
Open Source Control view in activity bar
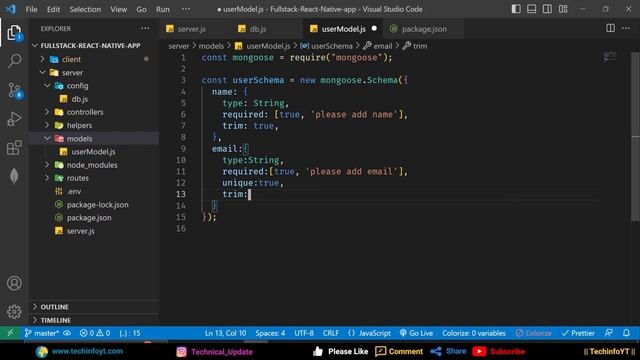point(14,90)
